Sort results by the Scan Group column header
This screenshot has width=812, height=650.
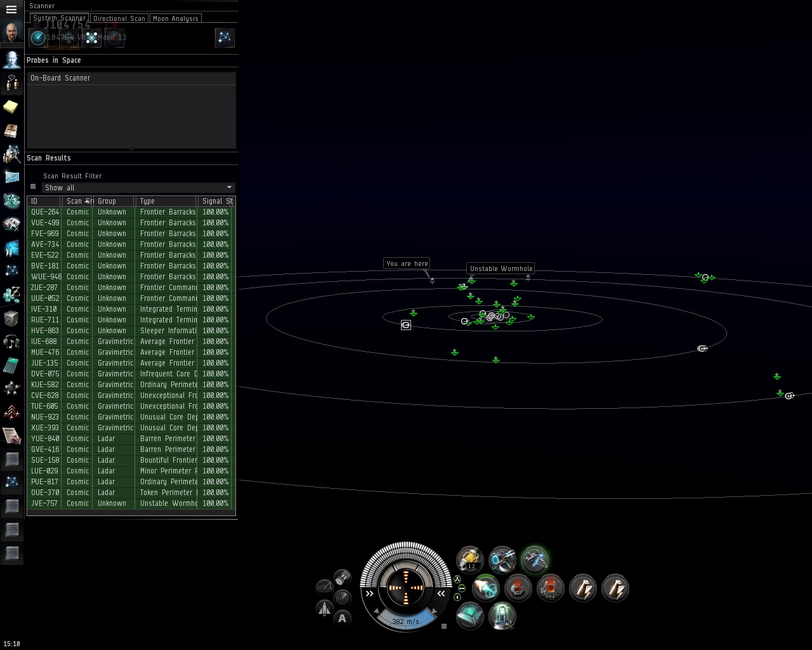pos(78,201)
